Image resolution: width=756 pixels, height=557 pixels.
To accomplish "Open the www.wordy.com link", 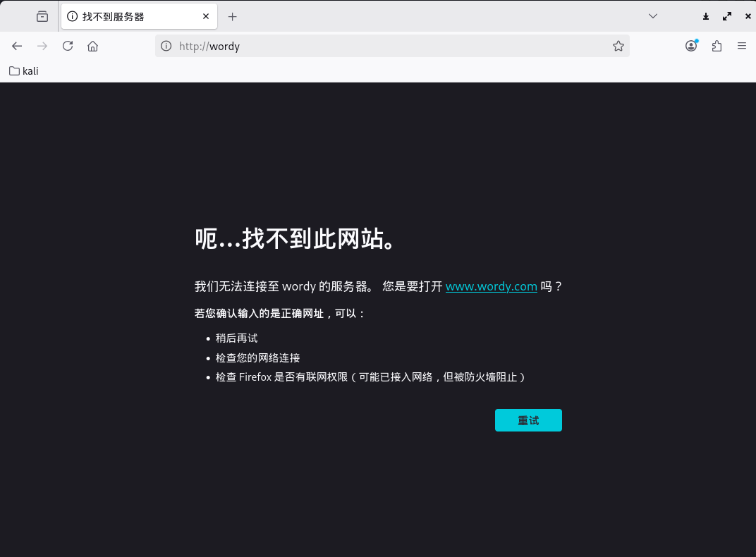I will pyautogui.click(x=491, y=286).
